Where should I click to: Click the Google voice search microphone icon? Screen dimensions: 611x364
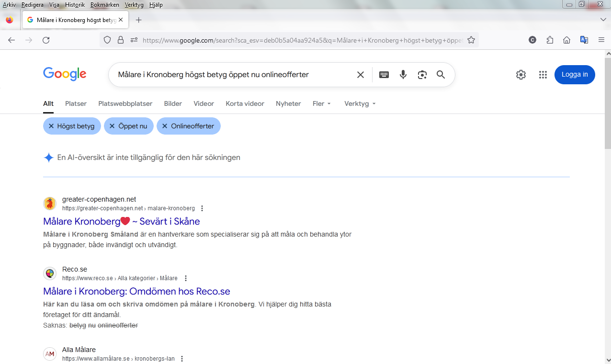point(403,75)
